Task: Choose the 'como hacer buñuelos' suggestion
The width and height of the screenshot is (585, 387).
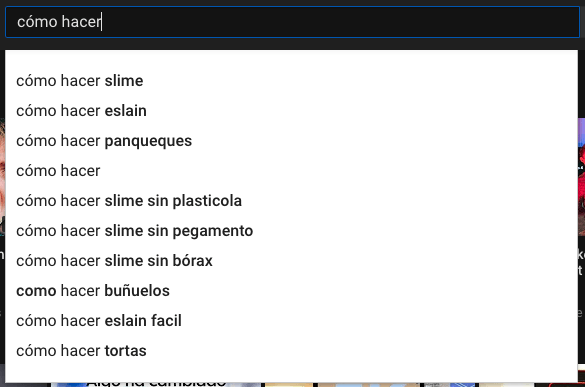Action: pyautogui.click(x=291, y=291)
